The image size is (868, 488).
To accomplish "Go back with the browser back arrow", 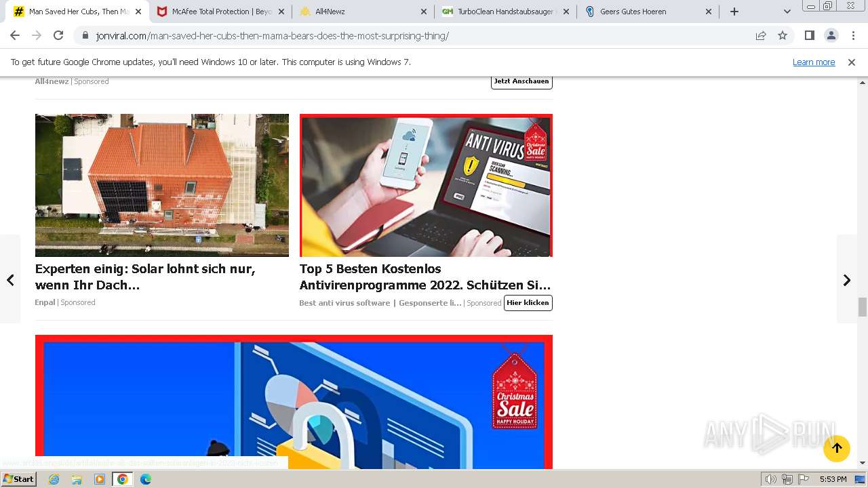I will (15, 35).
